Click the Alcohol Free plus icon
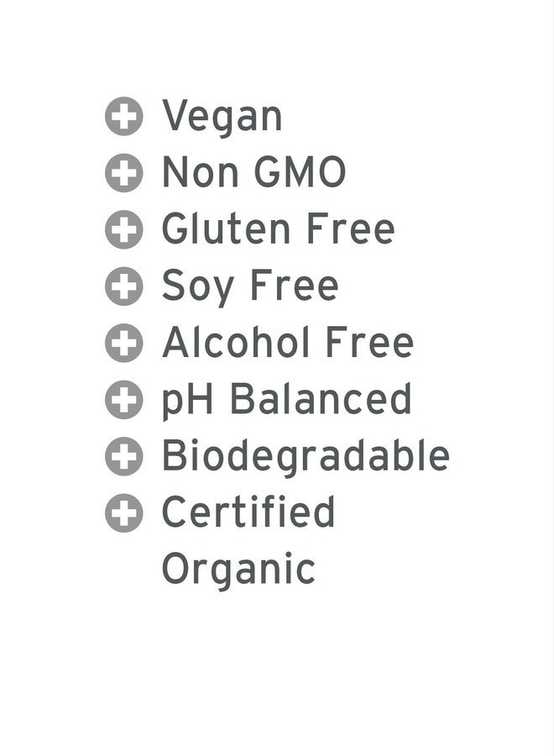This screenshot has height=756, width=554. point(123,344)
